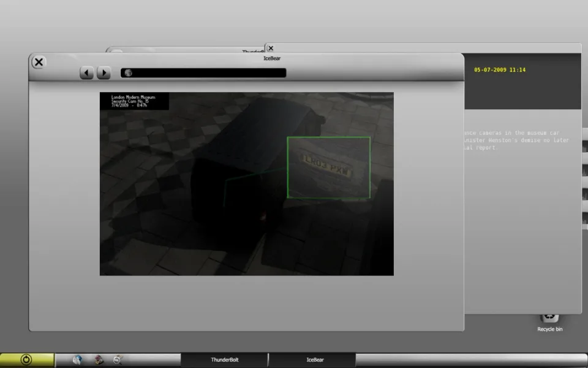Launch the globe browser icon in the taskbar
Screen dimensions: 588x368
pos(77,360)
